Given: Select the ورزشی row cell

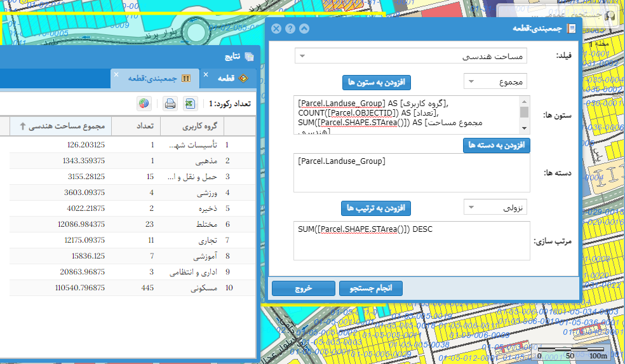Looking at the screenshot, I should tap(192, 192).
